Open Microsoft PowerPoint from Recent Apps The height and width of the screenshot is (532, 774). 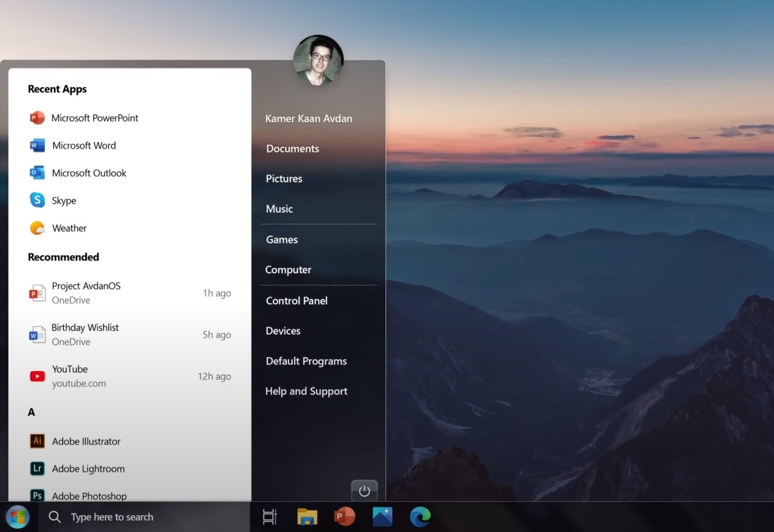coord(95,118)
